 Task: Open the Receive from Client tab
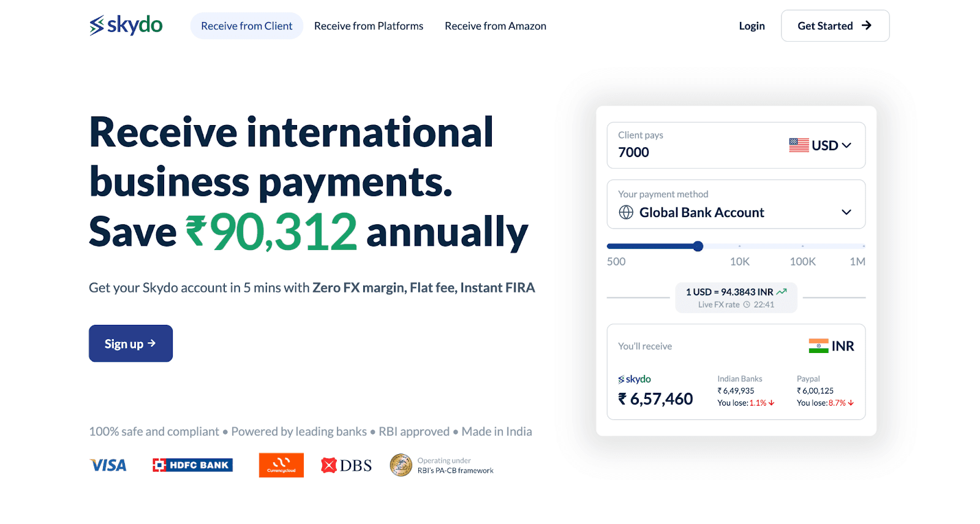pyautogui.click(x=247, y=26)
